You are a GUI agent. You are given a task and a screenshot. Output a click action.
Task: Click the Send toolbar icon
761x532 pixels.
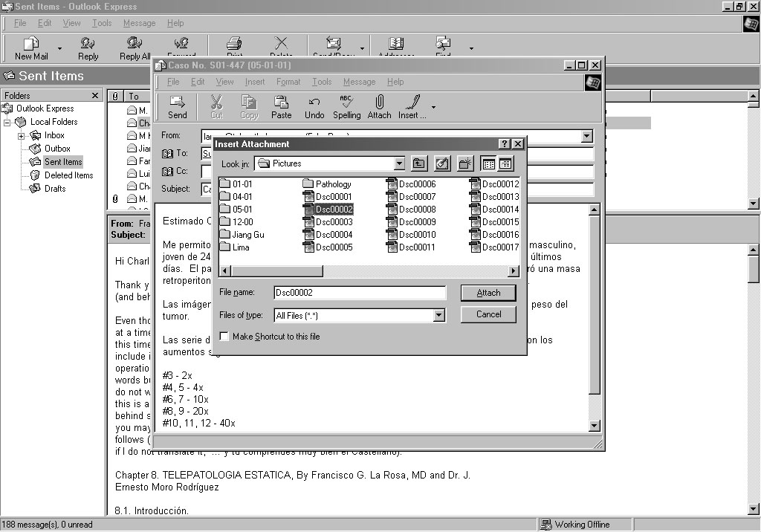coord(178,106)
